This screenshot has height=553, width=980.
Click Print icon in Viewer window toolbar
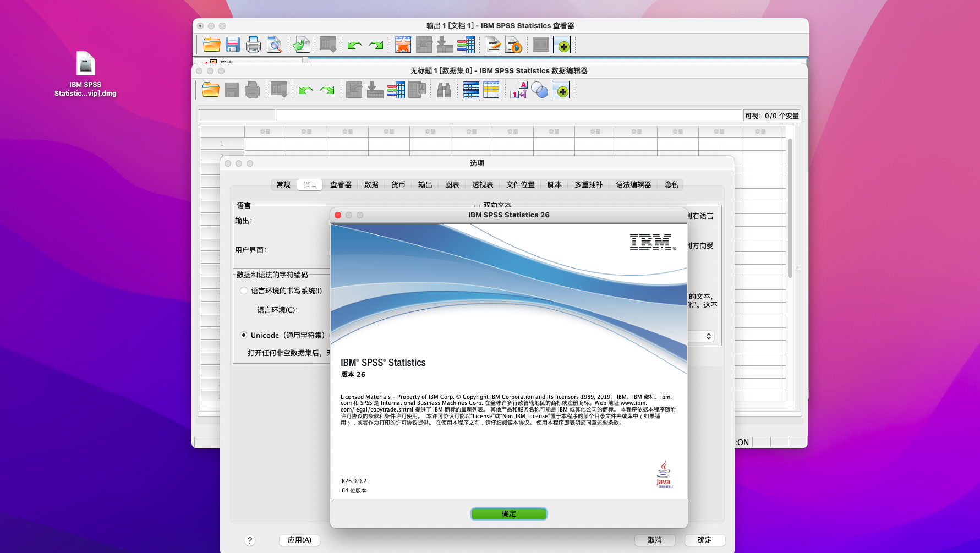253,45
